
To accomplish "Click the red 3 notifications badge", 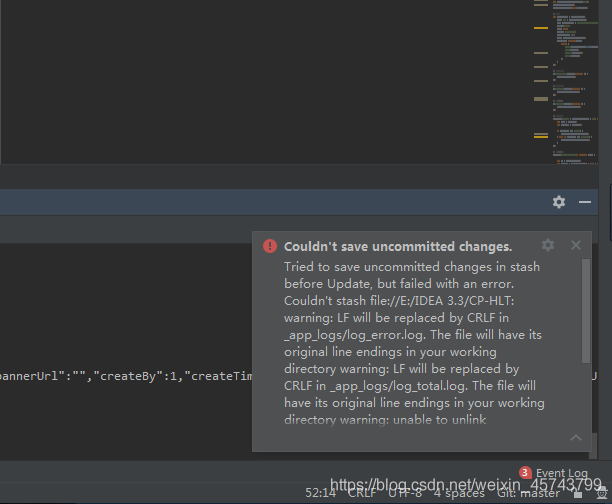I will 525,473.
